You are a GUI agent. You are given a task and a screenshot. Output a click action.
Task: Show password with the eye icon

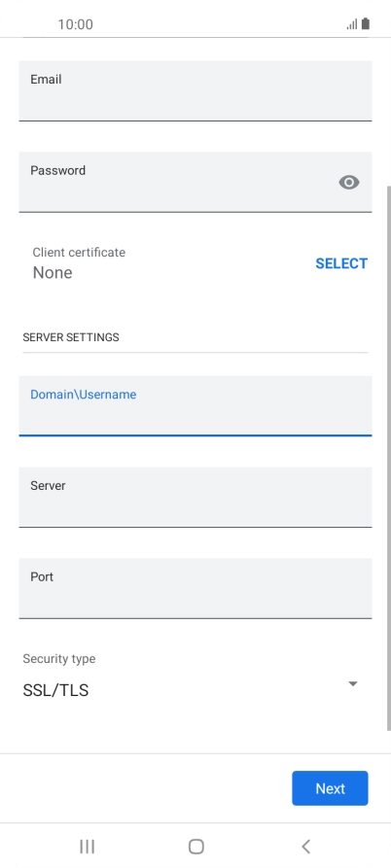pyautogui.click(x=349, y=182)
